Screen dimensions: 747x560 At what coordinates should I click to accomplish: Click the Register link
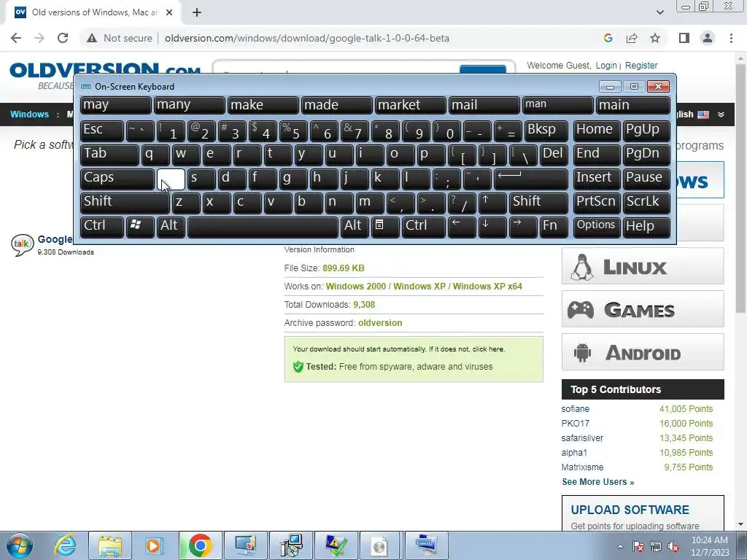tap(641, 65)
